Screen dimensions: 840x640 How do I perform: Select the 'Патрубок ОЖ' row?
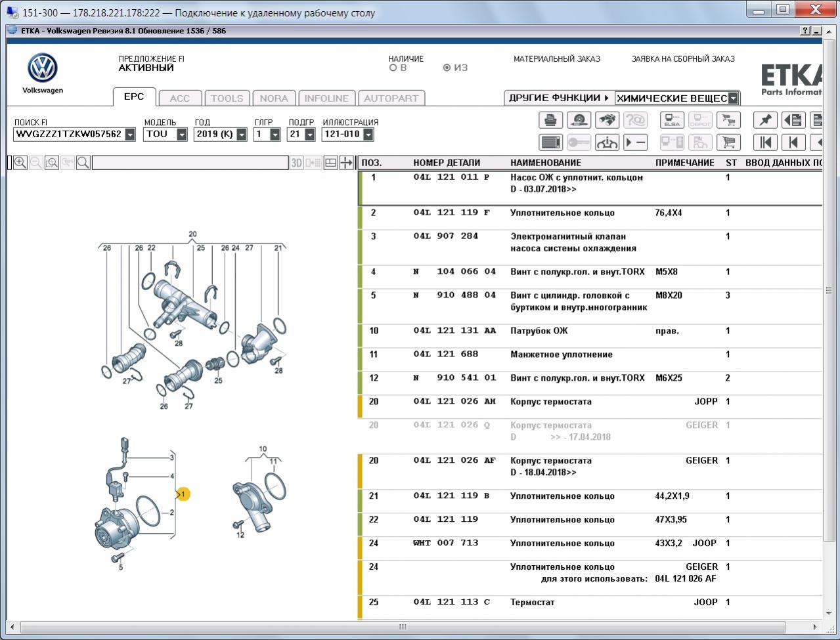point(590,336)
